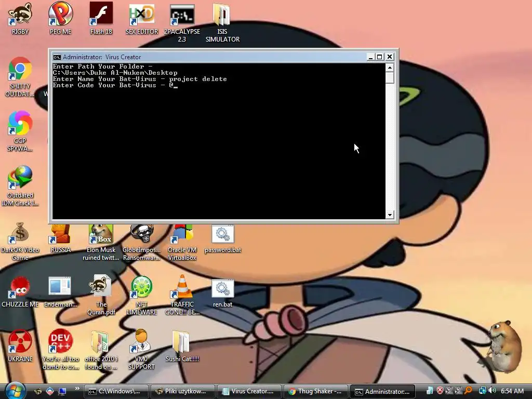The image size is (532, 399).
Task: Click the console scrollbar down arrow
Action: pos(390,215)
